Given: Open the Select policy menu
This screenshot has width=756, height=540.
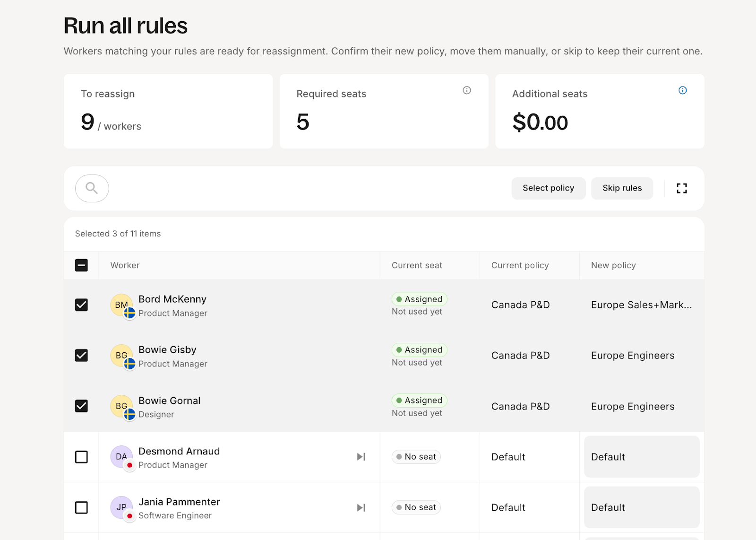Looking at the screenshot, I should pyautogui.click(x=548, y=188).
